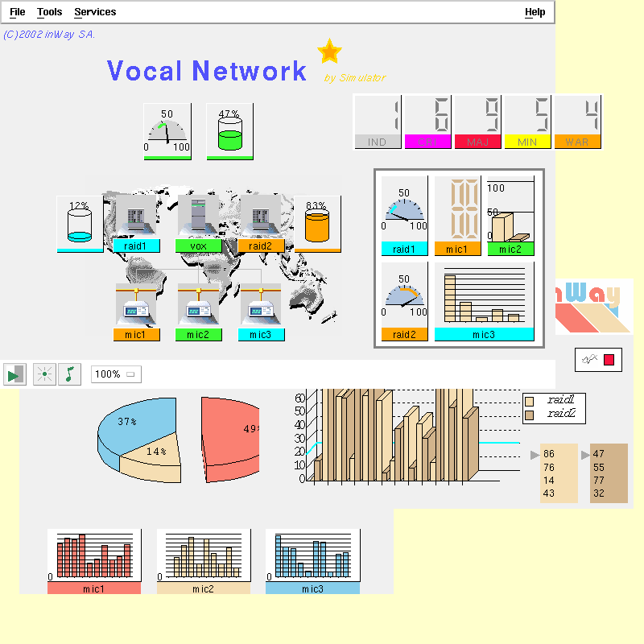Select value 76 in the beige list
Viewport: 644px width, 644px height.
(x=549, y=468)
